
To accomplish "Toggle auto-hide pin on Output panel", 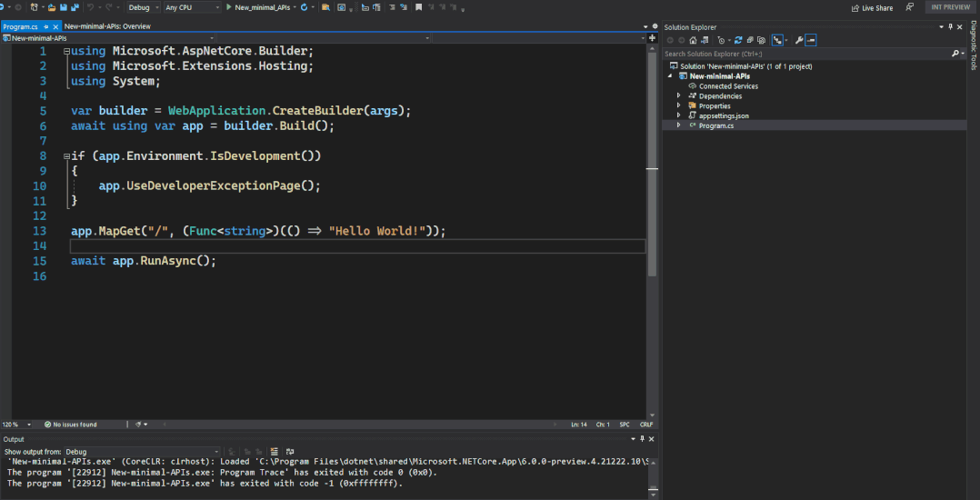I will [643, 439].
